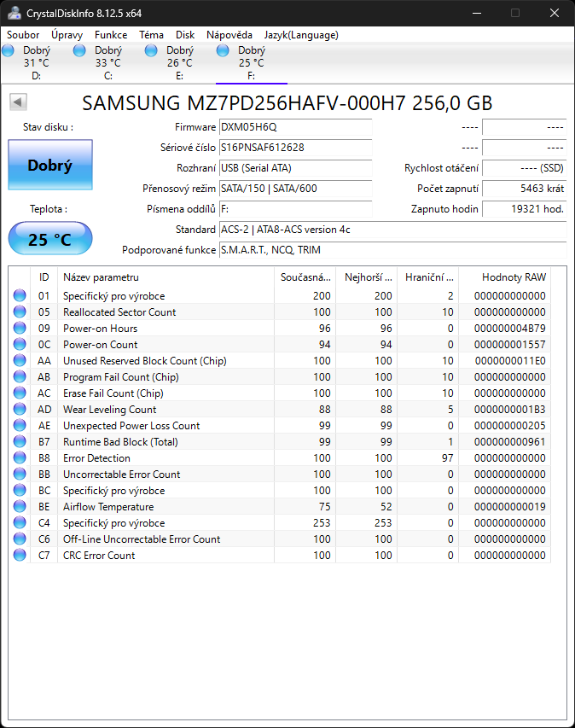
Task: Open the Jazyk(Language) menu
Action: (301, 35)
